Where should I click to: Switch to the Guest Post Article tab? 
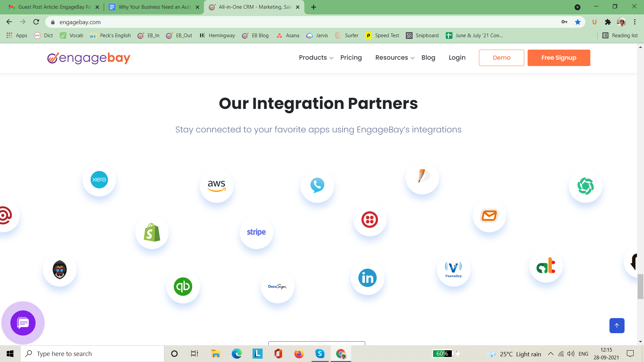(x=54, y=7)
